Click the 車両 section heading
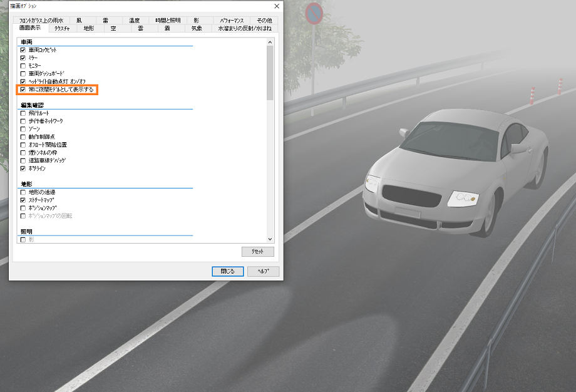576x392 pixels. point(26,42)
